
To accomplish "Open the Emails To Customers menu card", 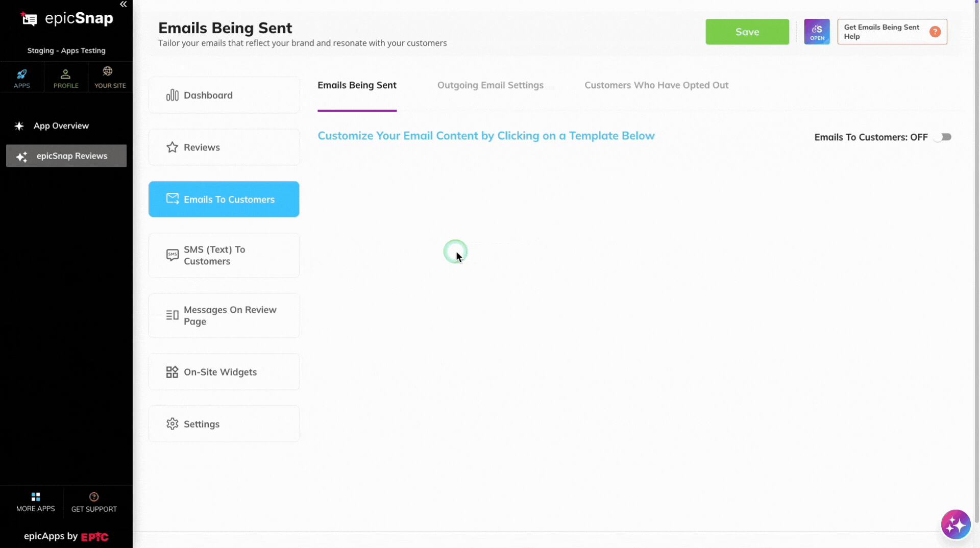I will click(224, 199).
